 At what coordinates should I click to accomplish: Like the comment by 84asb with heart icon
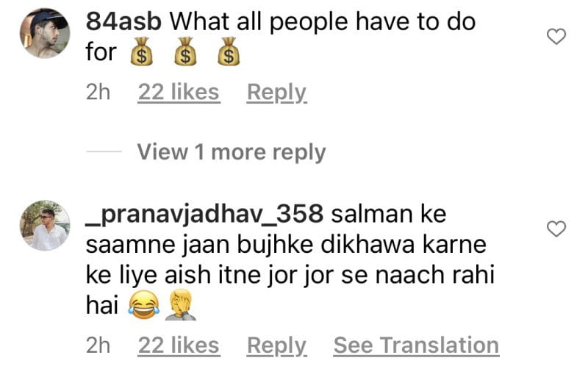pyautogui.click(x=556, y=37)
